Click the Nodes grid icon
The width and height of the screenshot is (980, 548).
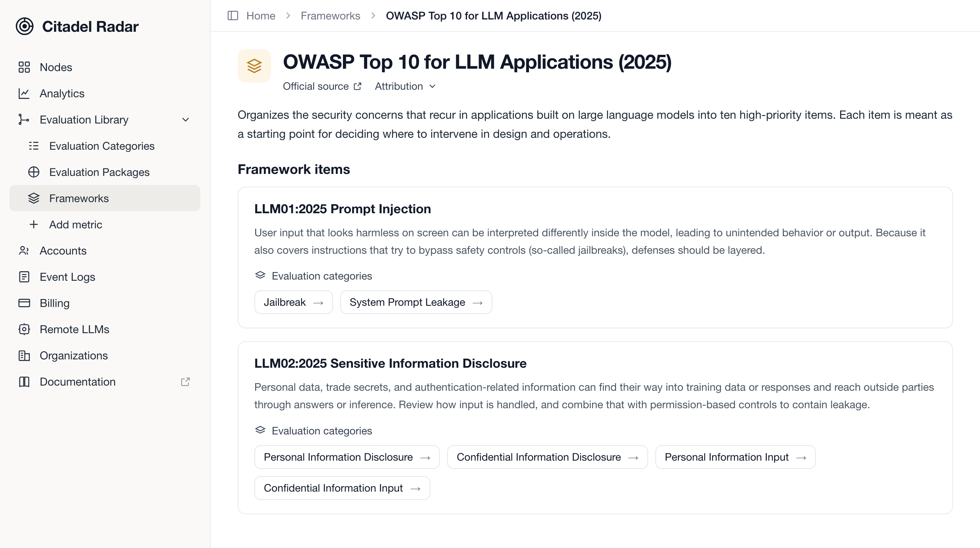pos(24,67)
